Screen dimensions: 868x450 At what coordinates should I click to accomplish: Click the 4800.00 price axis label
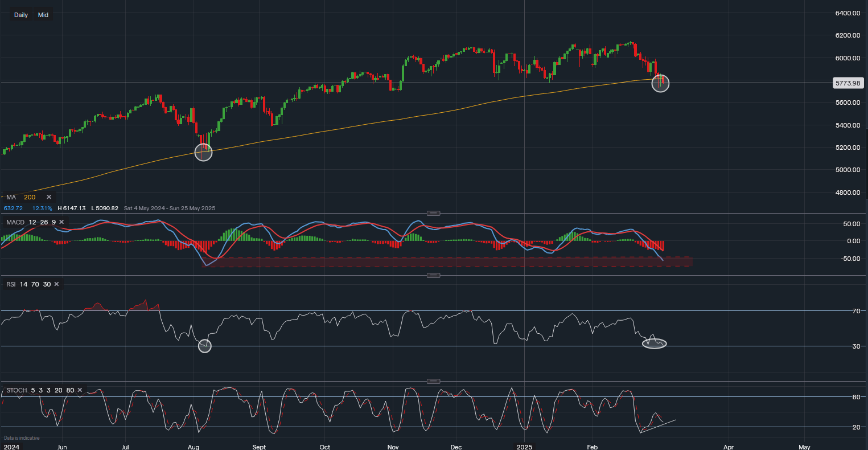click(848, 193)
